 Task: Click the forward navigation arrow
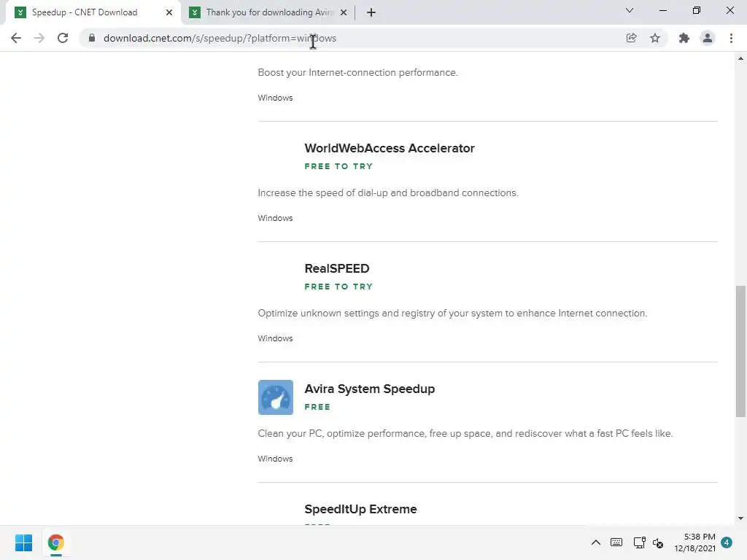pos(39,38)
